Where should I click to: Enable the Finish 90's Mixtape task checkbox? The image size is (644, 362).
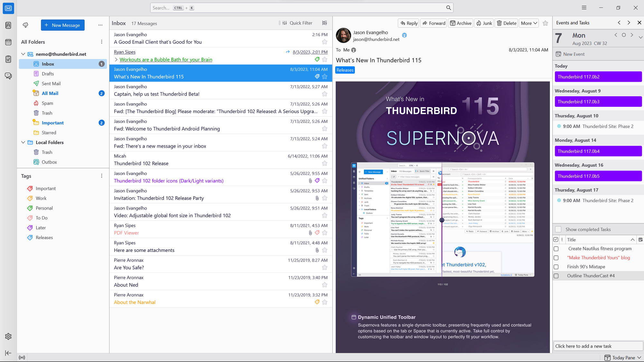click(x=556, y=266)
